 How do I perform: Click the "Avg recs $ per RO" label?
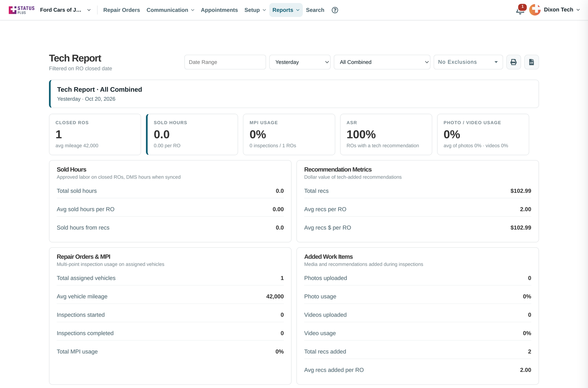327,228
